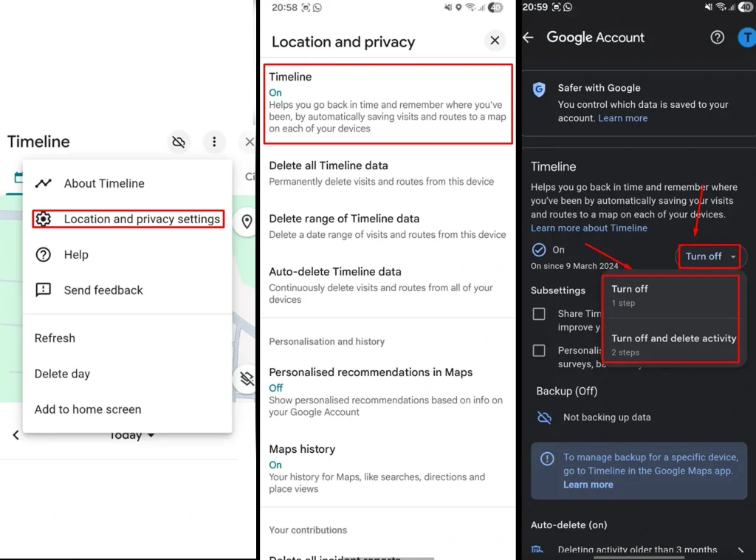The width and height of the screenshot is (756, 560).
Task: Open Personalised recommendations in Maps setting
Action: 388,392
